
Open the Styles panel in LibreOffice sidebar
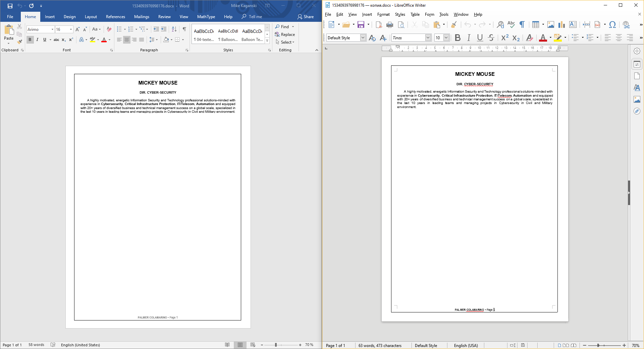click(637, 88)
